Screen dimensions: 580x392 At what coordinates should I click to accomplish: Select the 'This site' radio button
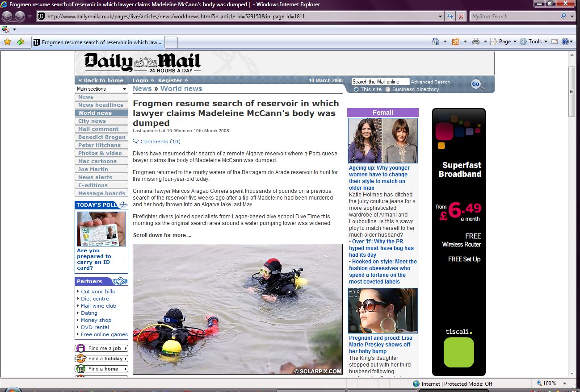(356, 89)
